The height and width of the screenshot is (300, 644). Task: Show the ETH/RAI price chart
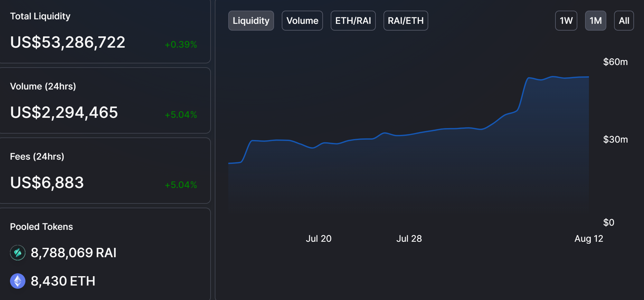coord(353,21)
